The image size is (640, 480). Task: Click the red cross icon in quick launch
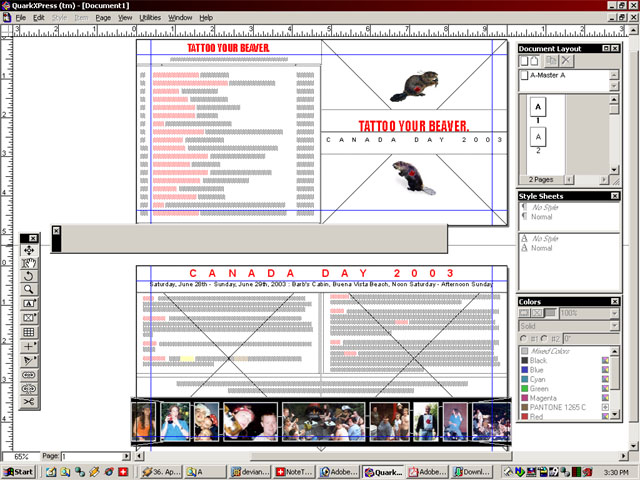click(x=122, y=472)
